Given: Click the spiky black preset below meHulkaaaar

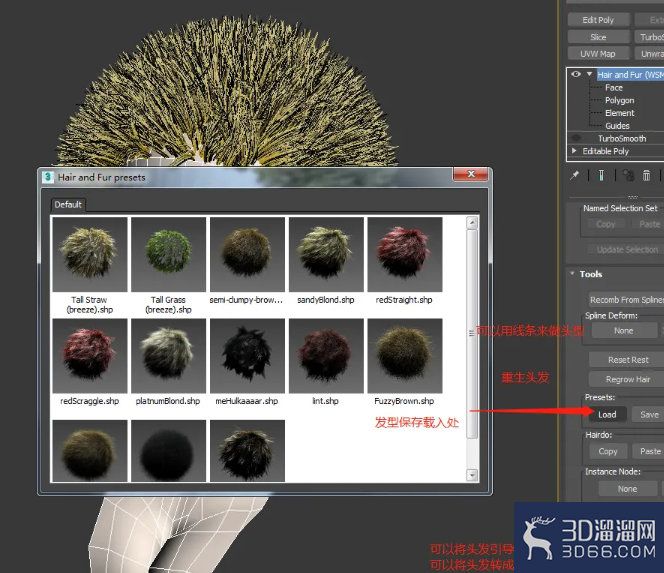Looking at the screenshot, I should 247,451.
